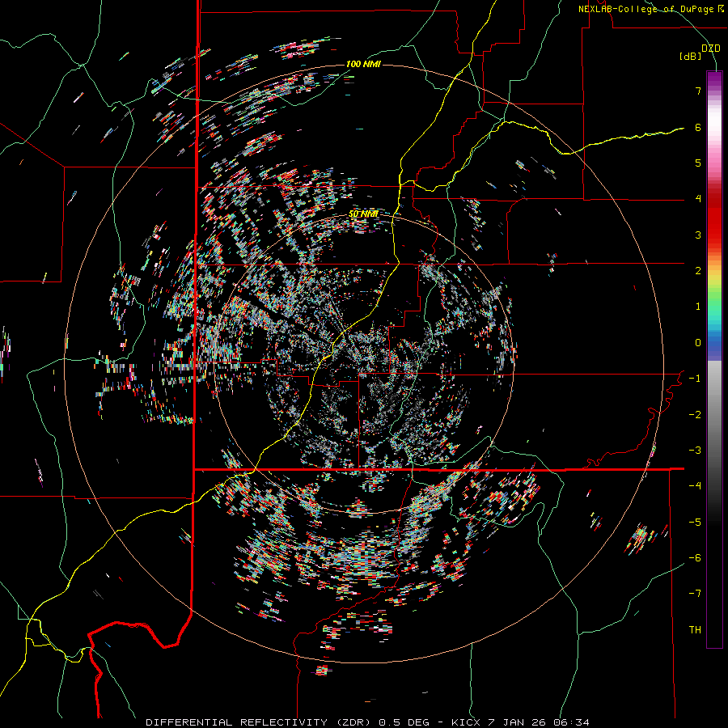Click the 4 value on the dB scale

click(x=698, y=199)
